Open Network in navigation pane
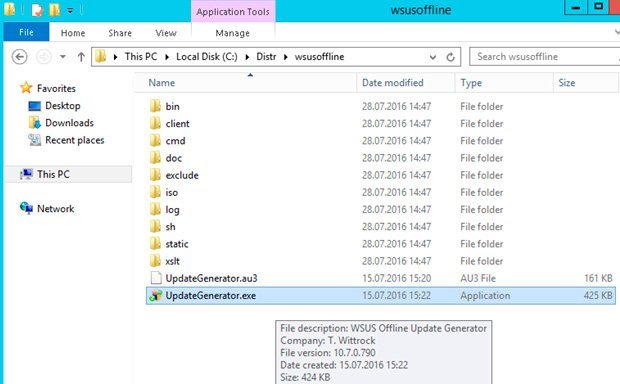 [x=55, y=208]
